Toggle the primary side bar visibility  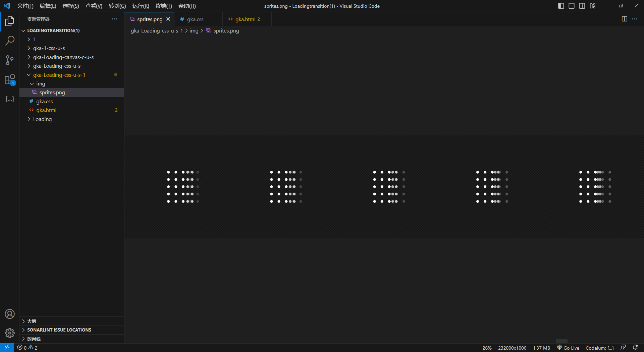click(x=561, y=6)
